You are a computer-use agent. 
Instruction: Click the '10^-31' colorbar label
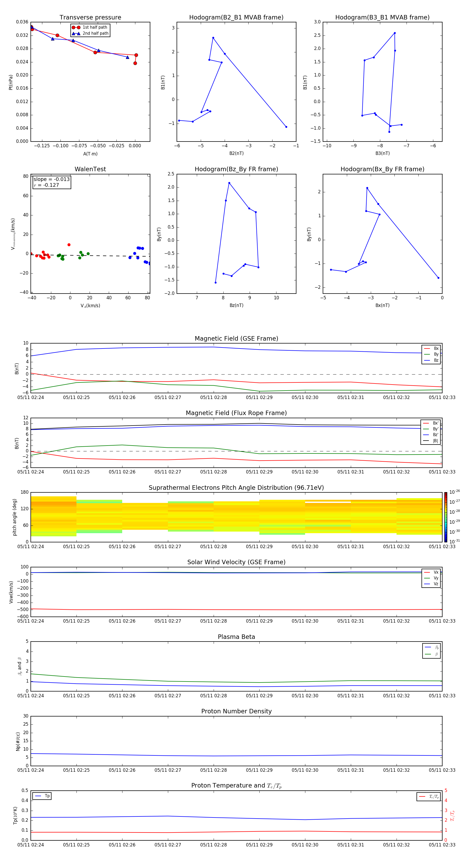point(455,542)
